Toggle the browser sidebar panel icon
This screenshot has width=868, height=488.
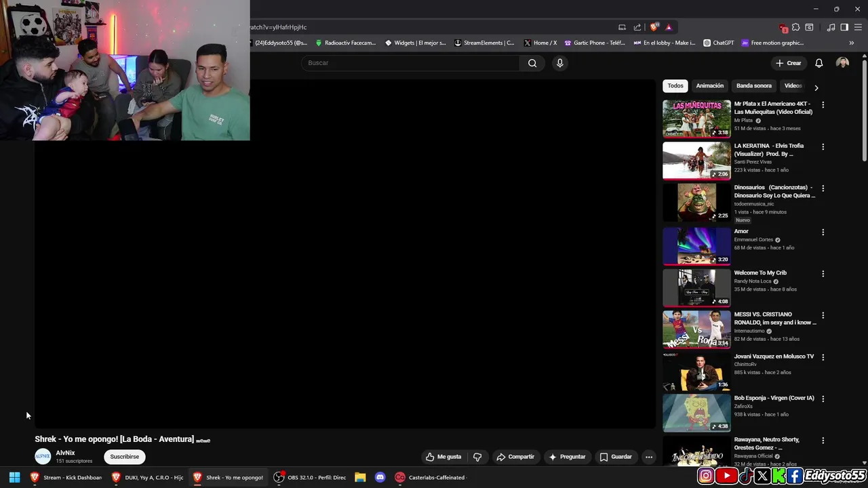tap(844, 27)
